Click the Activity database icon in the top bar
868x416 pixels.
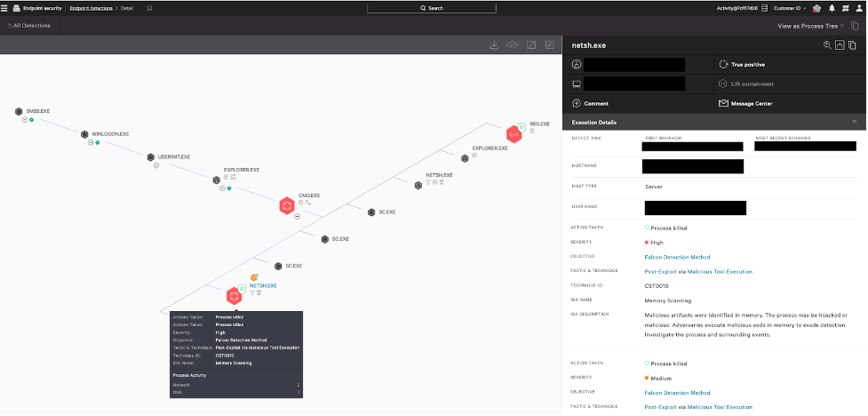(764, 8)
